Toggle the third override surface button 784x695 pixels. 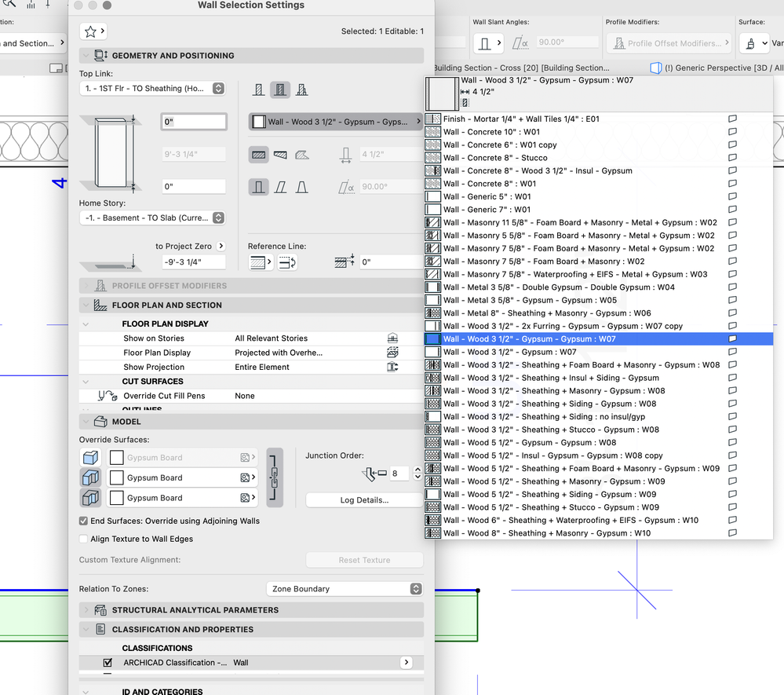pyautogui.click(x=90, y=498)
